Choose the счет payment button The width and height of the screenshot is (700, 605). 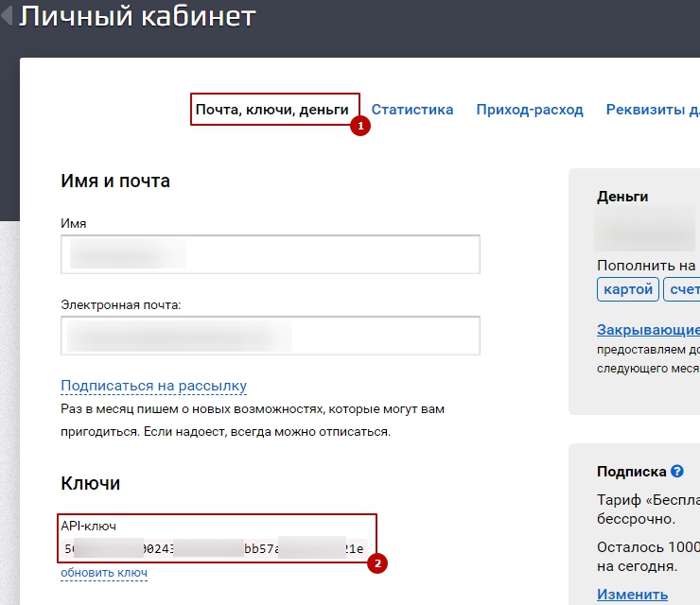pyautogui.click(x=682, y=289)
